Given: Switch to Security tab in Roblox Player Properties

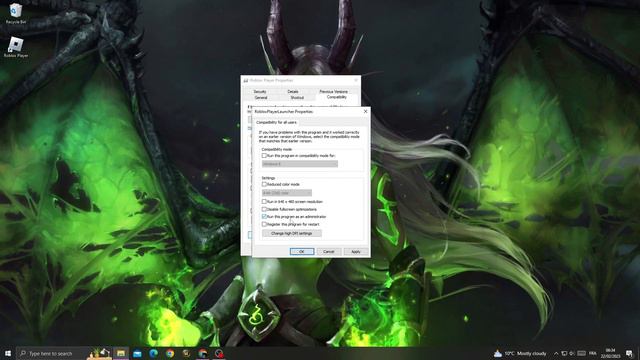Looking at the screenshot, I should (260, 91).
